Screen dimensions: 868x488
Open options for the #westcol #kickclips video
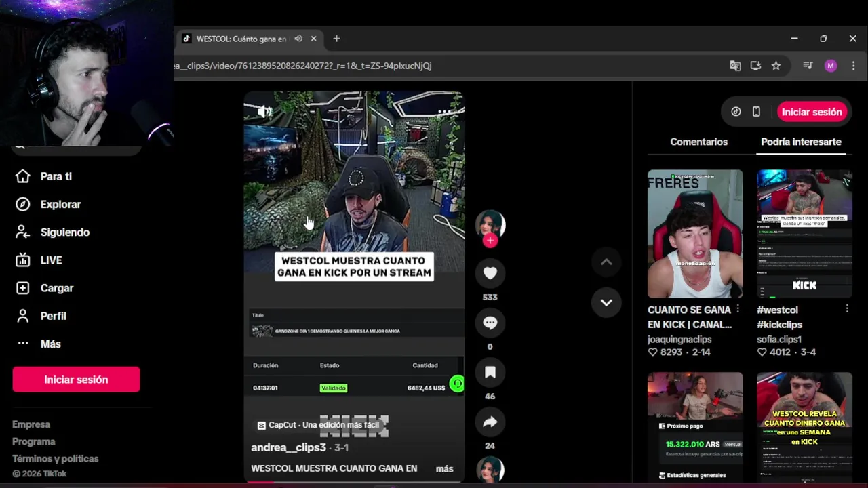point(847,309)
